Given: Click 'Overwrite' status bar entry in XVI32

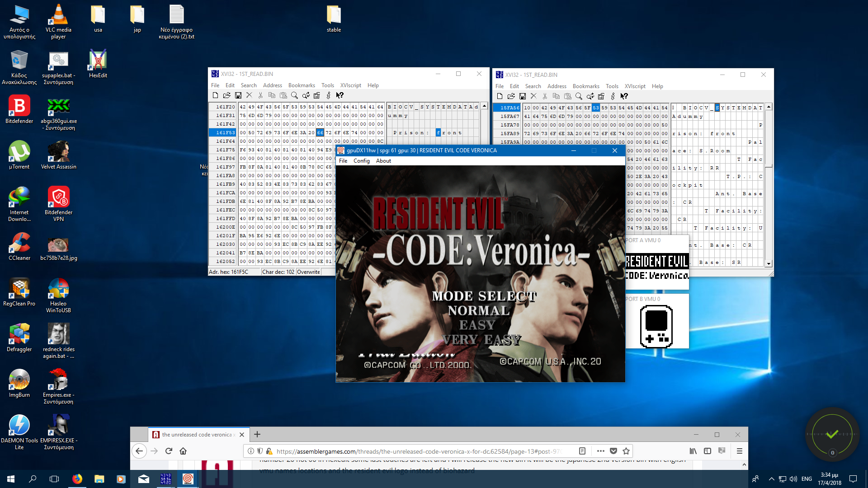Looking at the screenshot, I should (x=309, y=272).
